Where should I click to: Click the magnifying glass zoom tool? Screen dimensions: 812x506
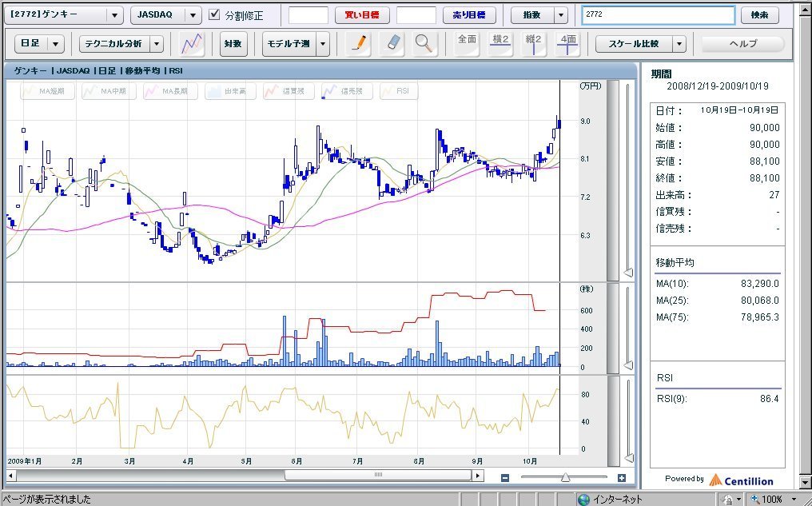tap(425, 44)
